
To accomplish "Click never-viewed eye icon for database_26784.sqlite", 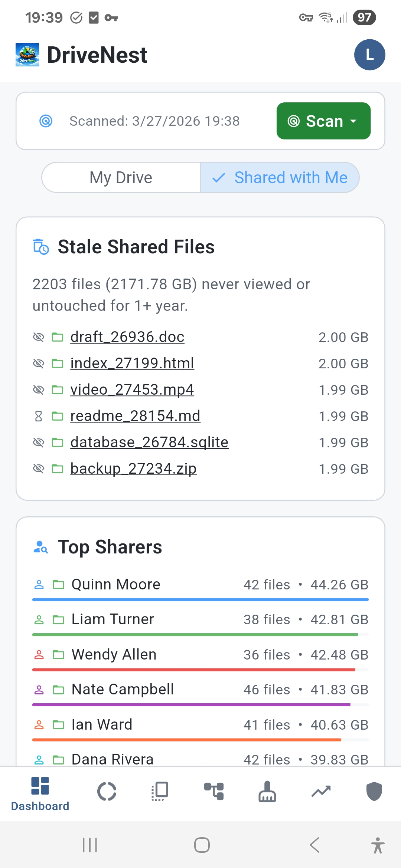I will [39, 443].
